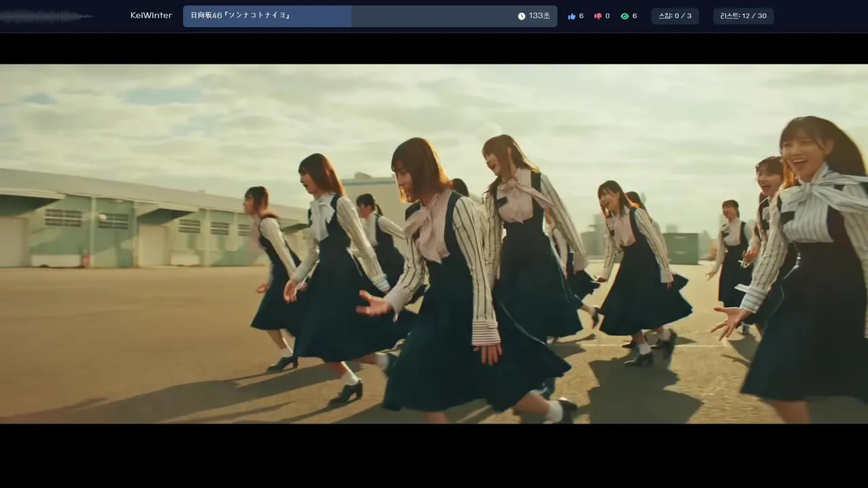Open the 리스트: 12 / 30 playlist button
This screenshot has width=868, height=488.
click(743, 16)
